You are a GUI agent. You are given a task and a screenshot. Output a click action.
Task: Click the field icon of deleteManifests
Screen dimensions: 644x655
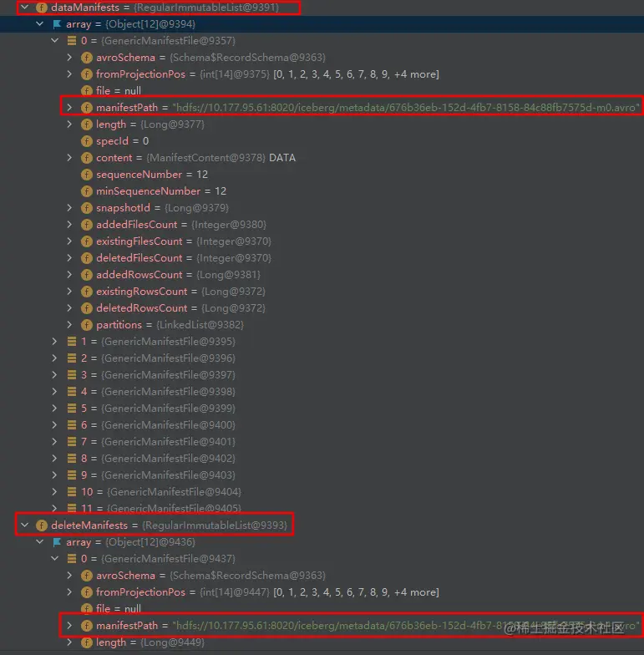coord(42,525)
